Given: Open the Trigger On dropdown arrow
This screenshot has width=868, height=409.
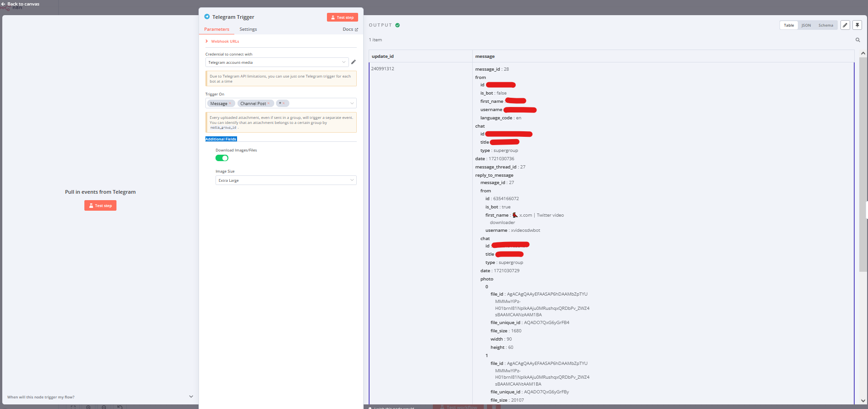Looking at the screenshot, I should click(x=352, y=103).
